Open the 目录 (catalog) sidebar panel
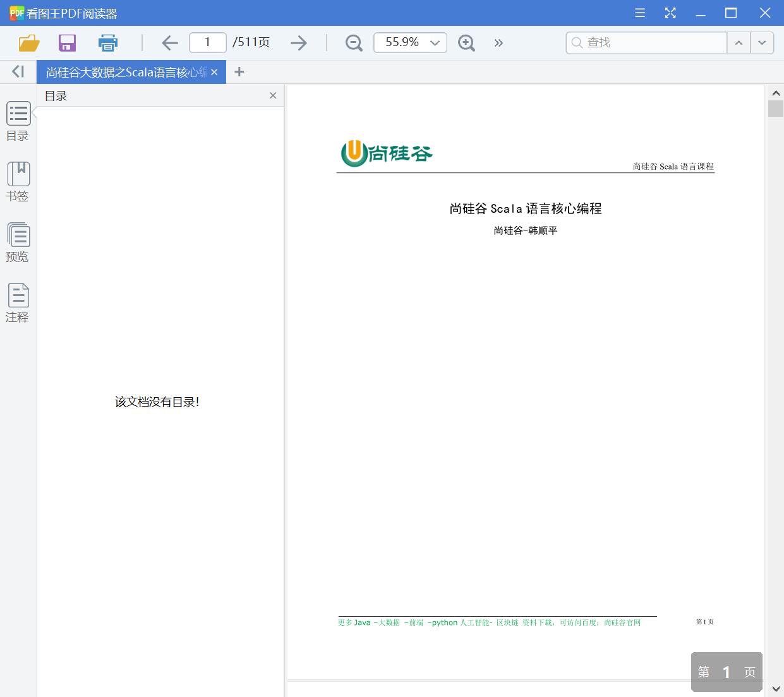The image size is (784, 697). (18, 121)
